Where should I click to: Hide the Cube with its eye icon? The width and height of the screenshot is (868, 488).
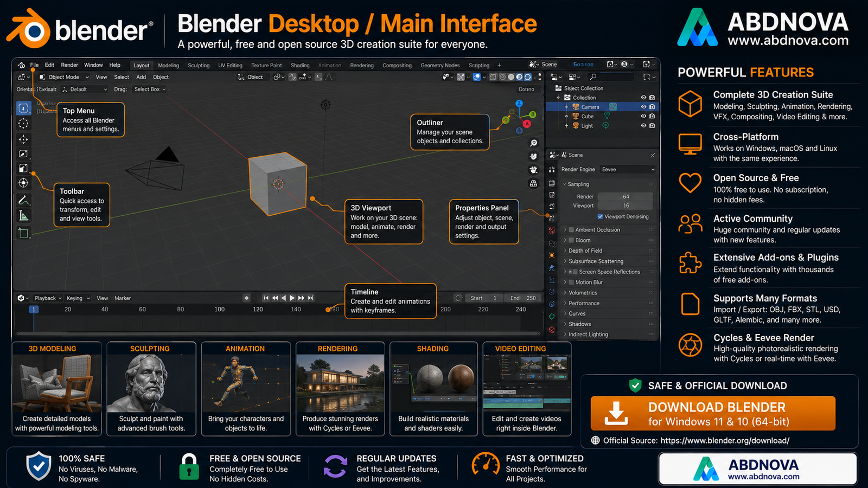pos(643,116)
